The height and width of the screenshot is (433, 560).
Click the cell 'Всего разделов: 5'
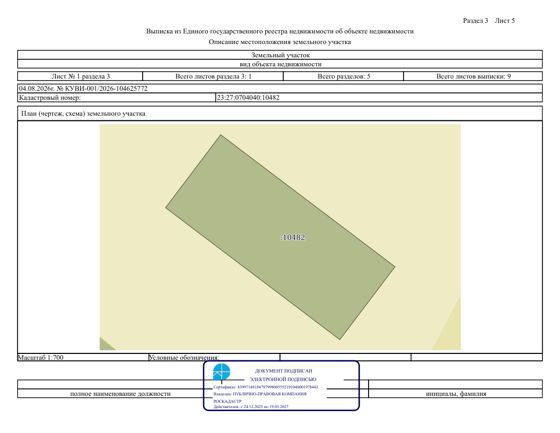pos(344,76)
